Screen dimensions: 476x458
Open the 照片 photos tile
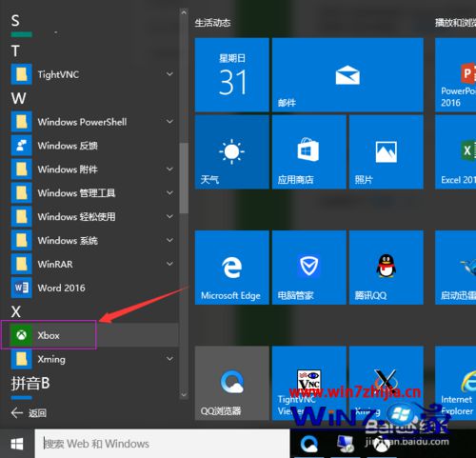[x=387, y=152]
